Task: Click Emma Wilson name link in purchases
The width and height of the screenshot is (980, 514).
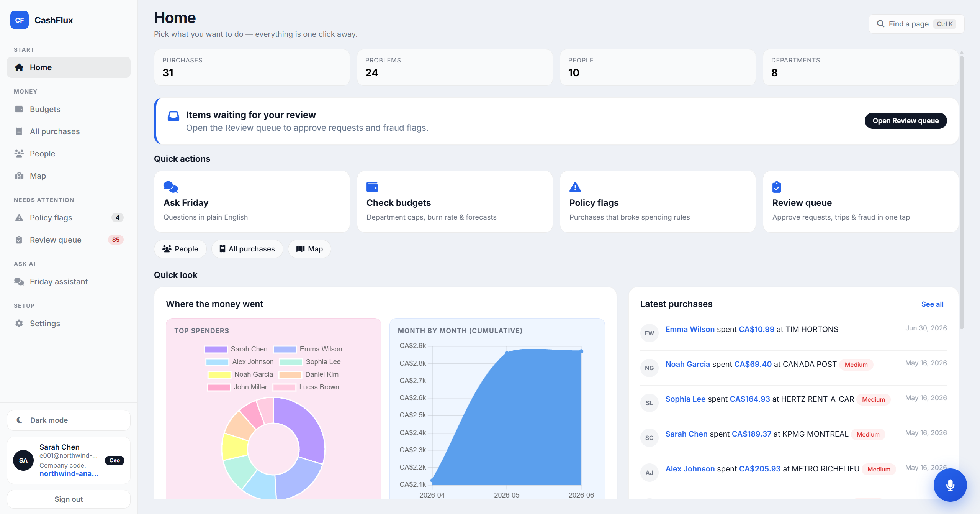Action: (x=690, y=329)
